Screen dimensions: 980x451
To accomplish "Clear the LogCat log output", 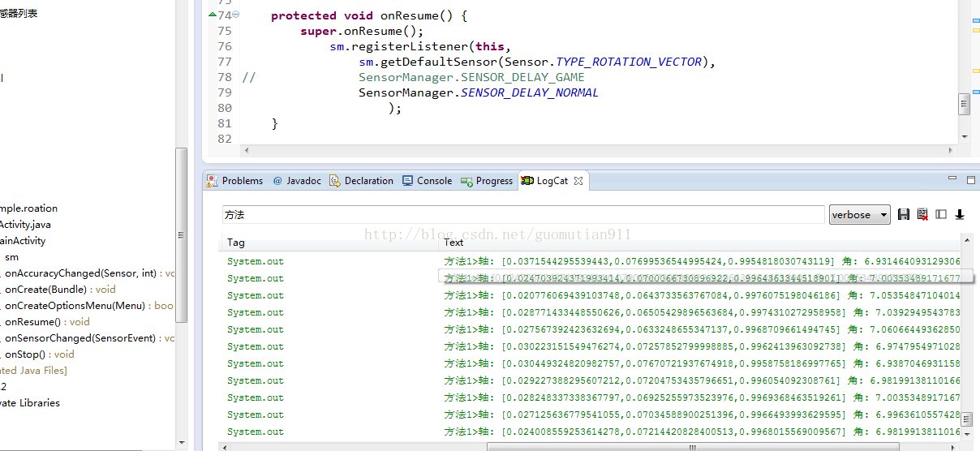I will (x=922, y=215).
